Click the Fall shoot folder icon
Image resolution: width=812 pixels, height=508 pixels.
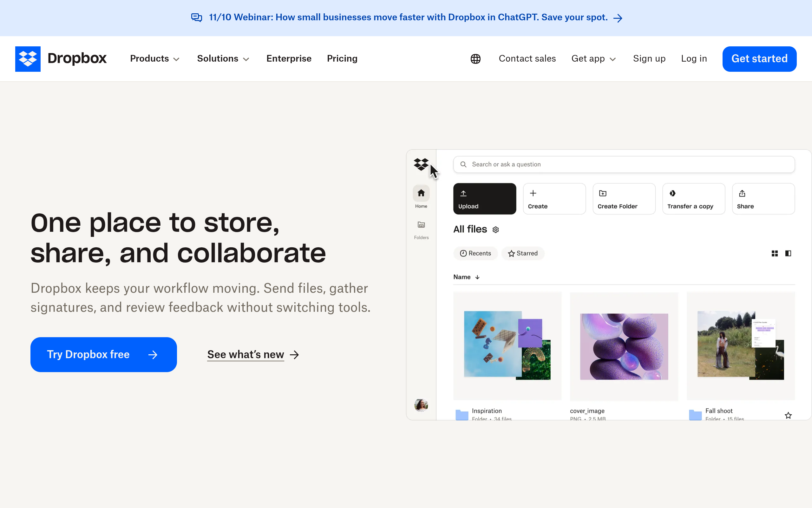695,415
